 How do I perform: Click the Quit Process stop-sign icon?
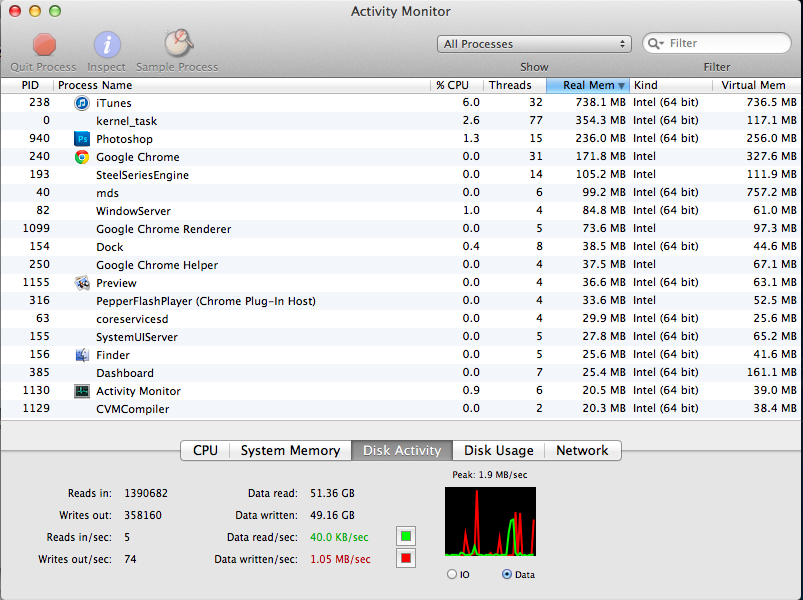click(x=44, y=45)
